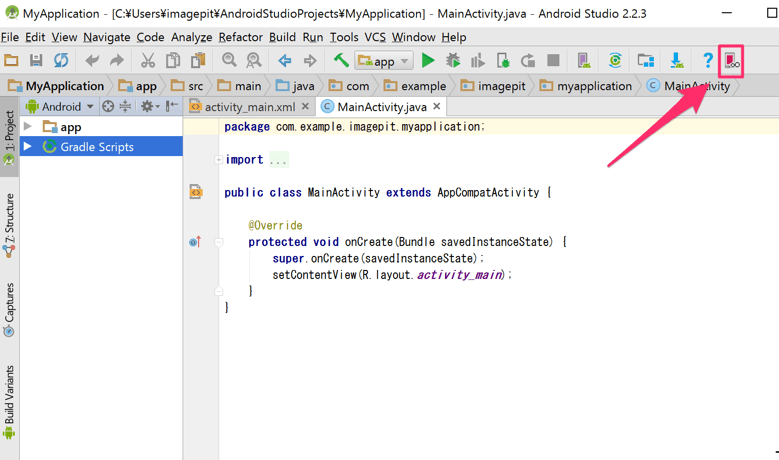Screen dimensions: 779x460
Task: Open the Android project view dropdown
Action: [60, 107]
